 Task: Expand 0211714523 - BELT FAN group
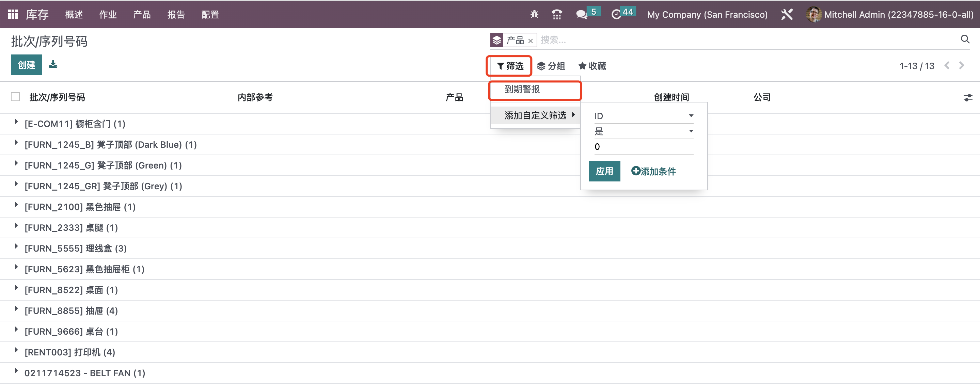coord(16,371)
